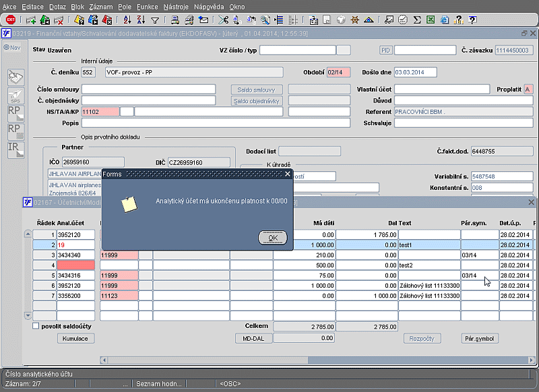Click the 11123 cell in row 7

pyautogui.click(x=119, y=296)
